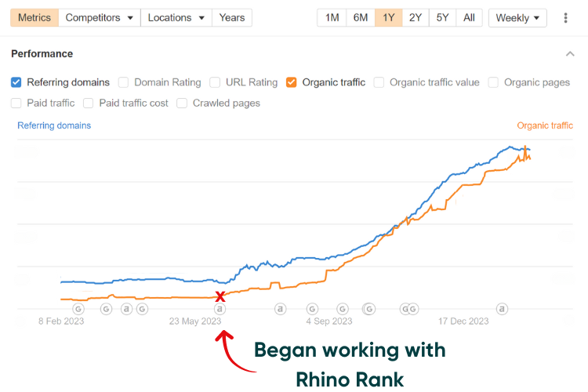Click the 4 Sep 2023 date label

tap(329, 321)
